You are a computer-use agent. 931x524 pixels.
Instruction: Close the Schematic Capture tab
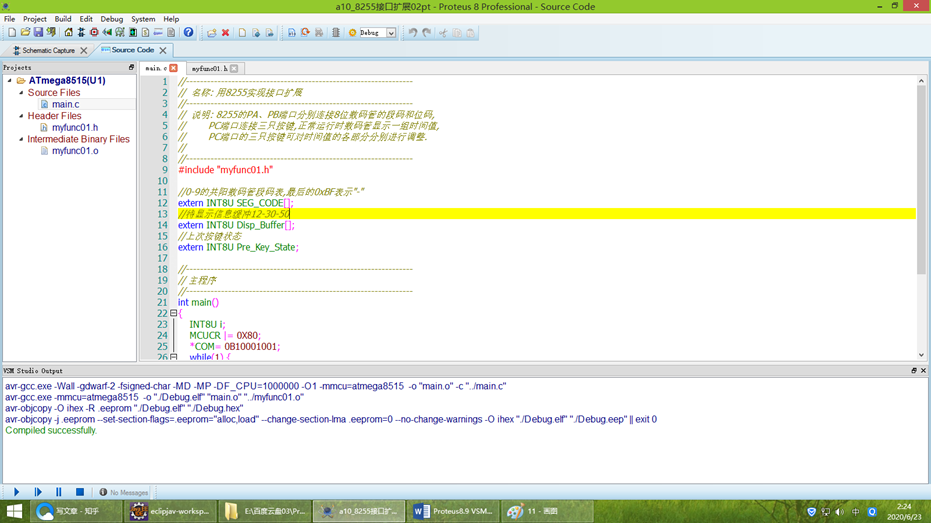tap(84, 50)
